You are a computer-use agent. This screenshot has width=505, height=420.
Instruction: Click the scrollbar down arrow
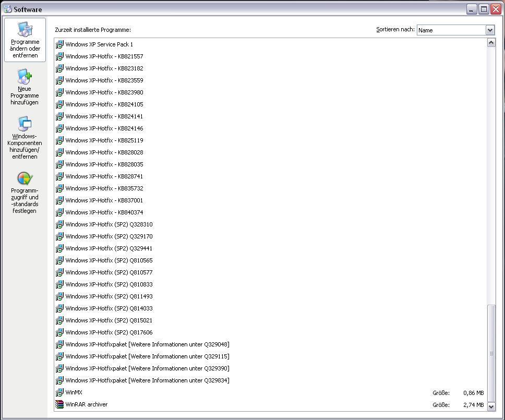click(491, 406)
